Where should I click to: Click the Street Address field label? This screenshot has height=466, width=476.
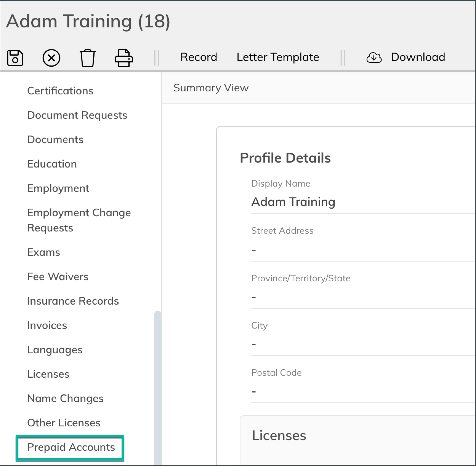tap(282, 231)
